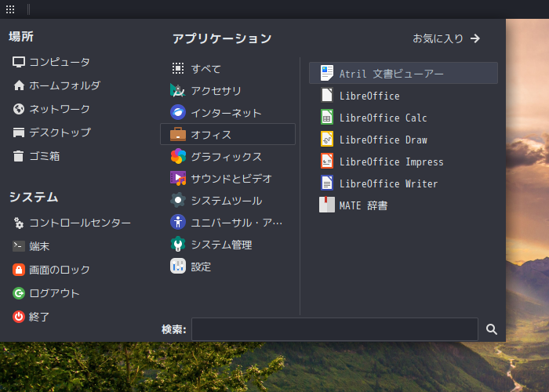Select 終了 label
Screen dimensions: 549x392
(39, 317)
